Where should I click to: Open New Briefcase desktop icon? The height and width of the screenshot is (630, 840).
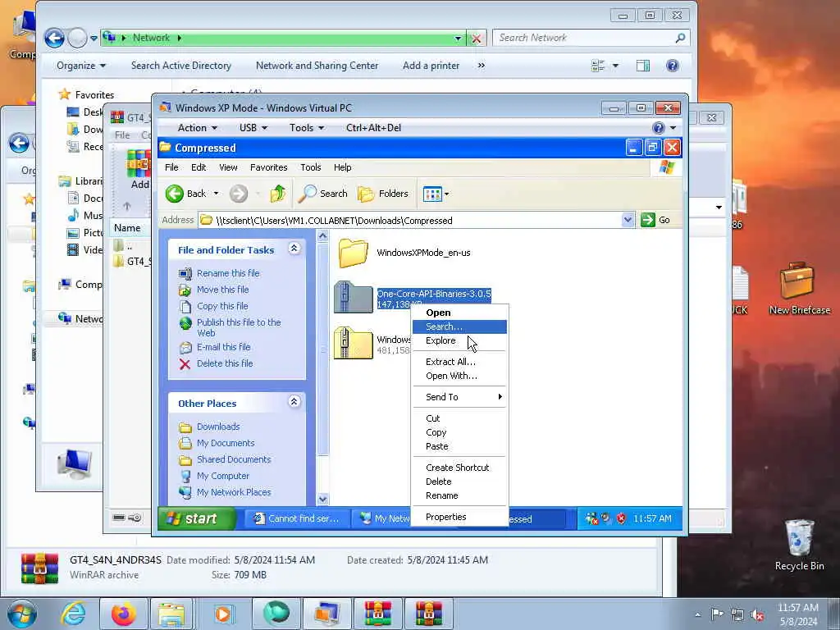click(x=799, y=288)
